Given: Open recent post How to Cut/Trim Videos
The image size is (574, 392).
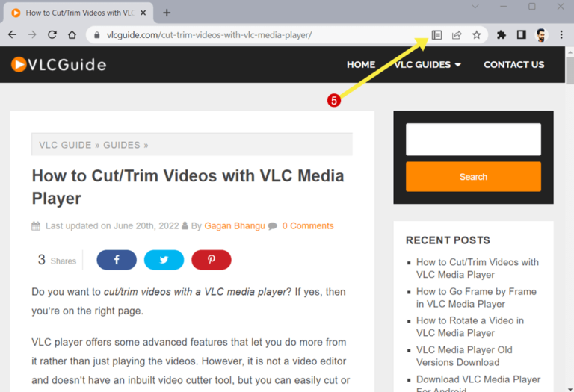Looking at the screenshot, I should pos(478,268).
